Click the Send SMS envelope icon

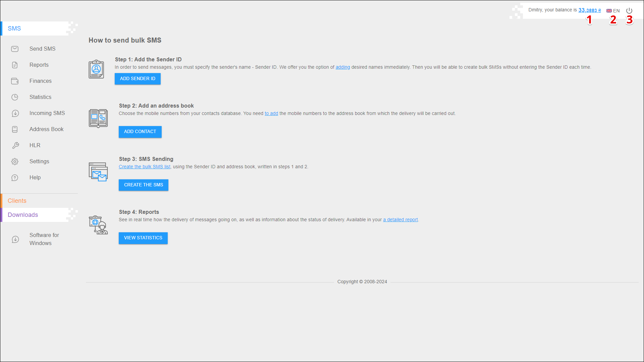coord(15,49)
